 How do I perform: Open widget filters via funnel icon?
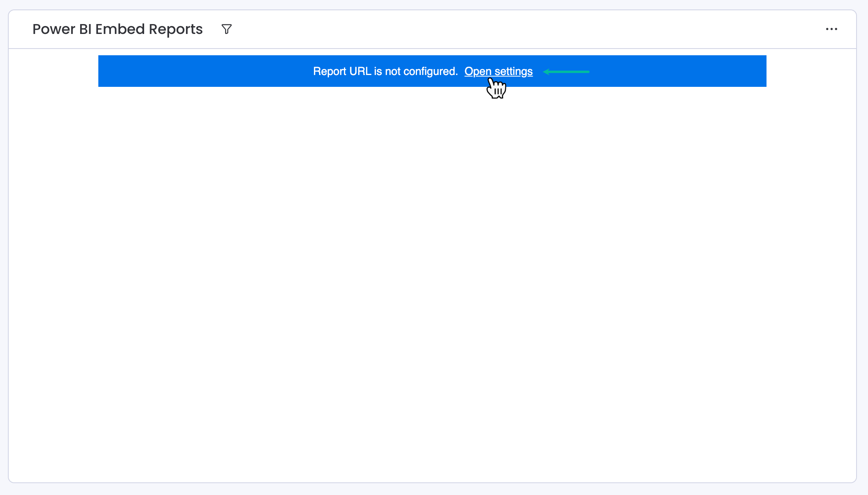click(227, 29)
